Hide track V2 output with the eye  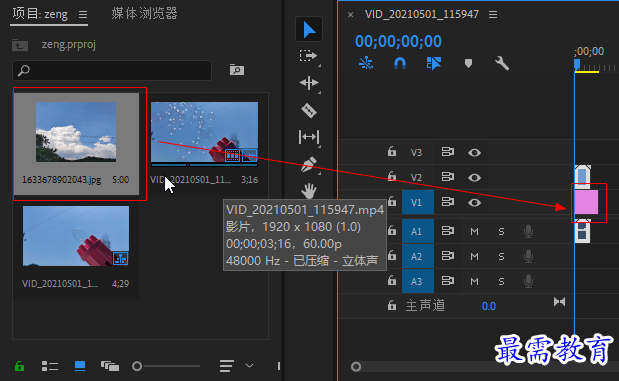[x=474, y=178]
